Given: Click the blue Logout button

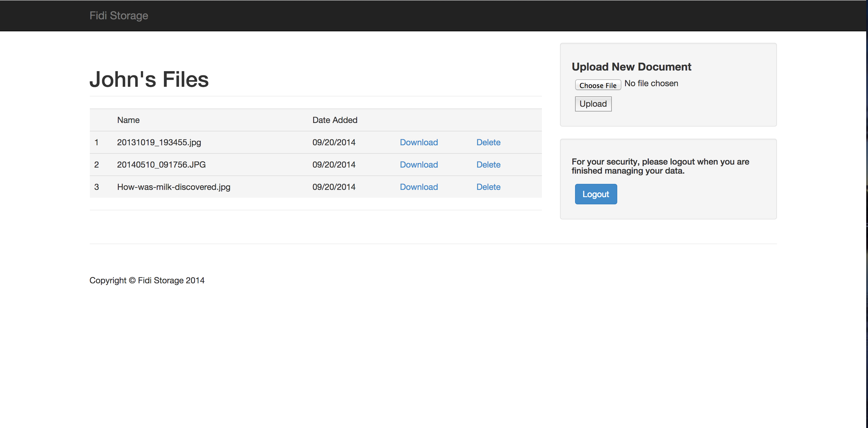Looking at the screenshot, I should [596, 194].
